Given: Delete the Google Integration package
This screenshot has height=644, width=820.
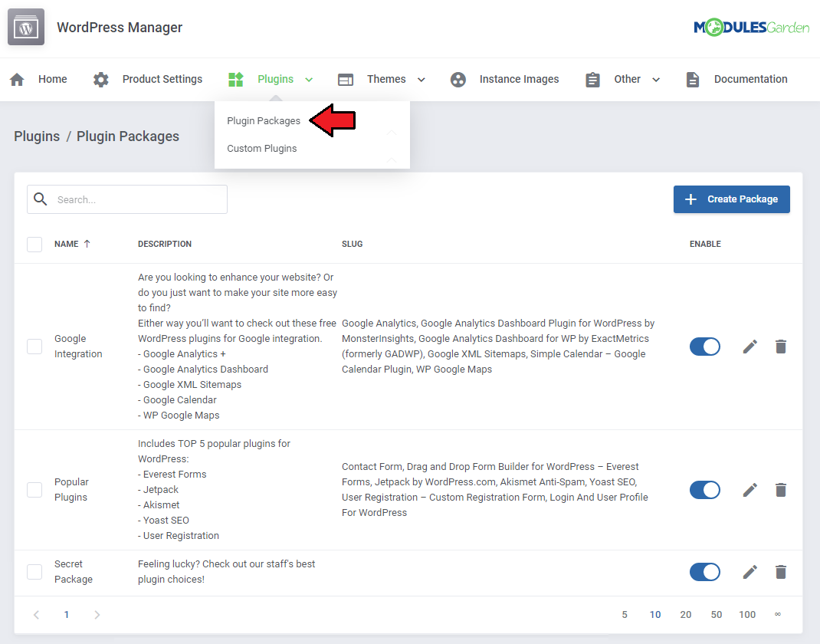Looking at the screenshot, I should tap(781, 347).
